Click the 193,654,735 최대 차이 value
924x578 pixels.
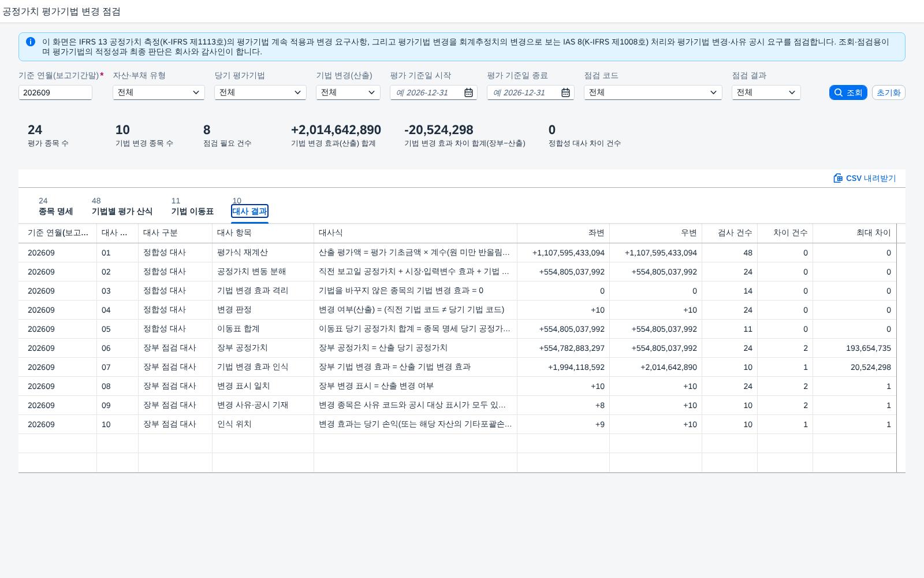coord(869,348)
